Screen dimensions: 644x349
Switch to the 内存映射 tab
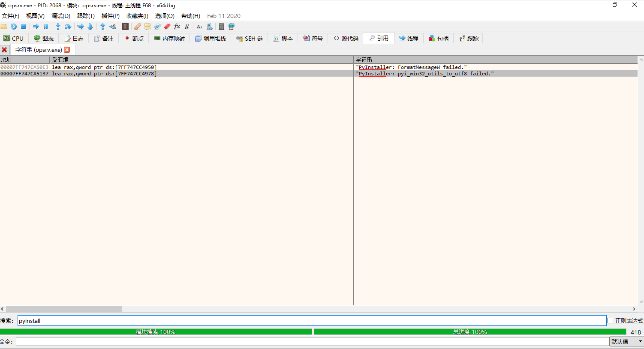click(x=169, y=39)
